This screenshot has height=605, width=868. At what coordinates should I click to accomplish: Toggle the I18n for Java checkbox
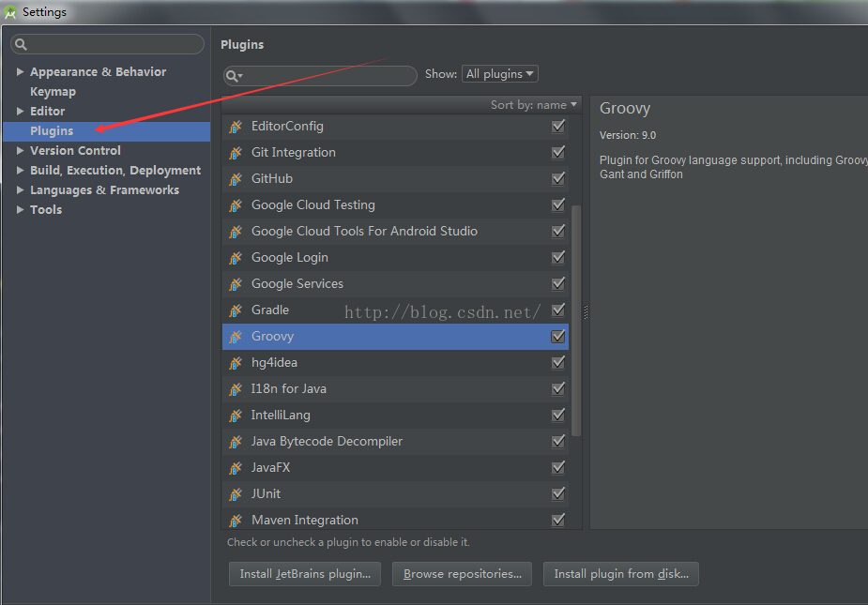pos(558,389)
